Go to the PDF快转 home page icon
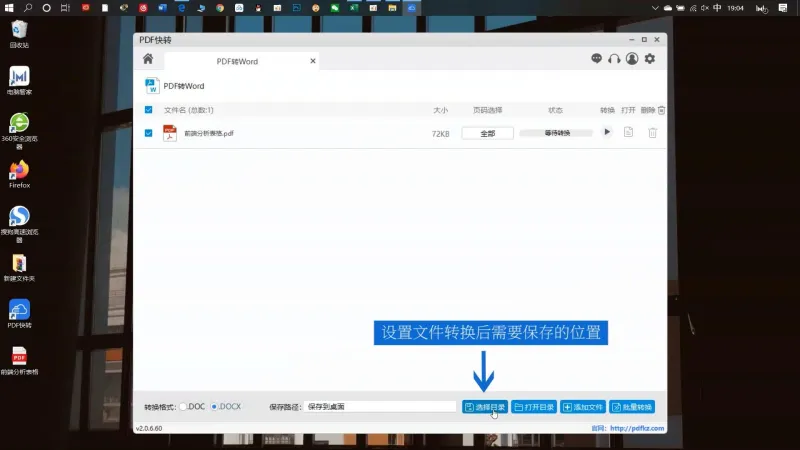This screenshot has height=450, width=800. (148, 59)
